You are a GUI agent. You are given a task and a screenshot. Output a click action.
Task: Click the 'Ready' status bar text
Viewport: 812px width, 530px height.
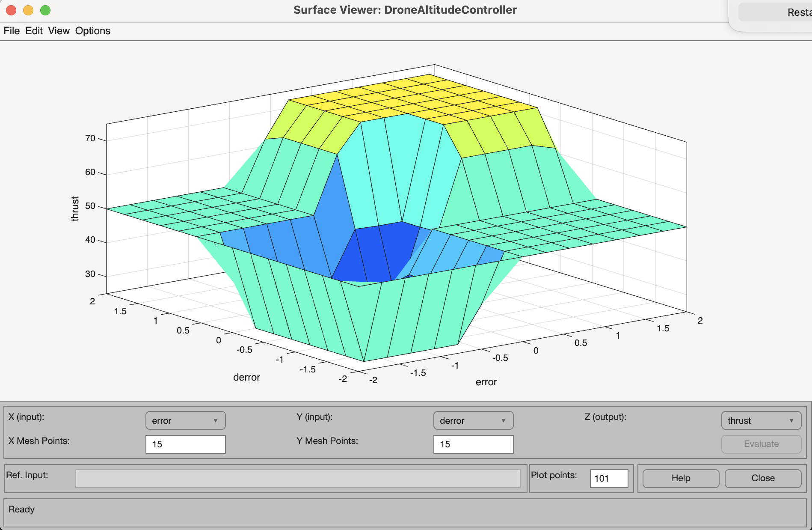(21, 509)
